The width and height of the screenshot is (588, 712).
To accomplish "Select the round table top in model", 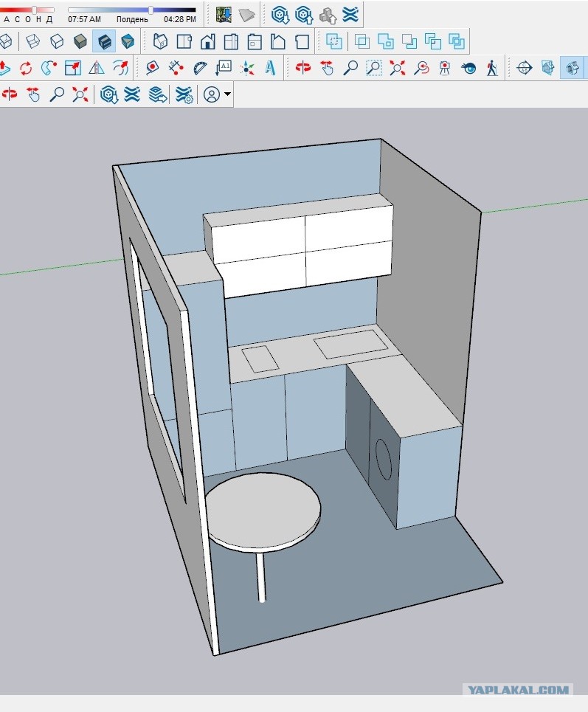I will tap(263, 508).
